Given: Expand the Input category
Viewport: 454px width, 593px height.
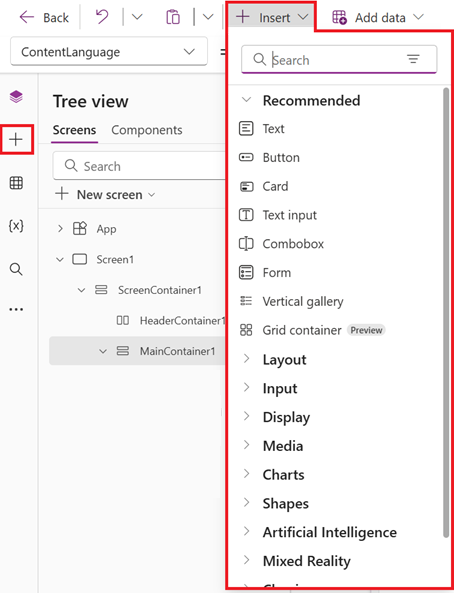Looking at the screenshot, I should coord(246,387).
